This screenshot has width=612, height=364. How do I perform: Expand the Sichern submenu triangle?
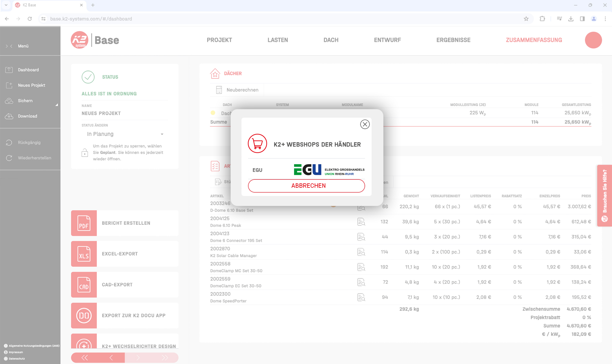[x=57, y=105]
